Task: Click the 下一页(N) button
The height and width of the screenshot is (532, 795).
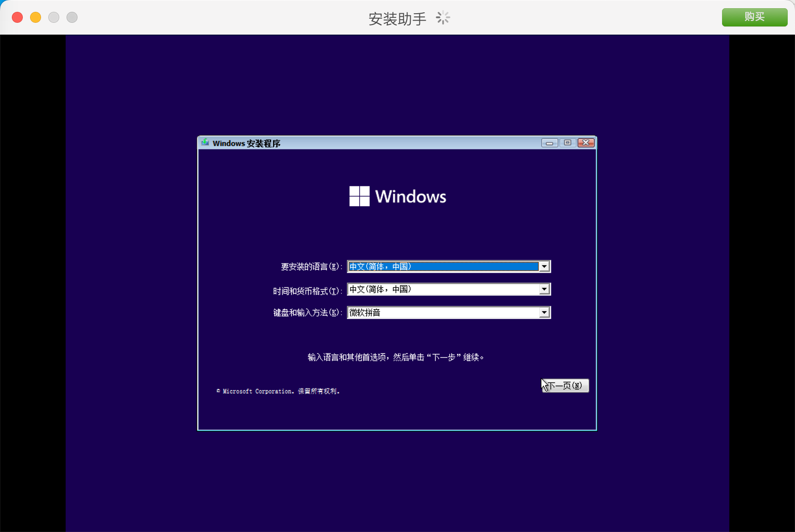Action: 565,386
